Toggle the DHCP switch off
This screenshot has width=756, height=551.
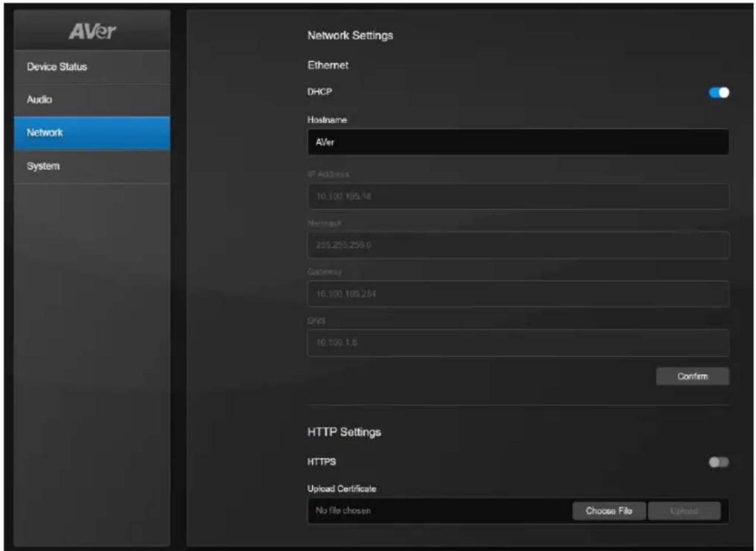pos(719,92)
